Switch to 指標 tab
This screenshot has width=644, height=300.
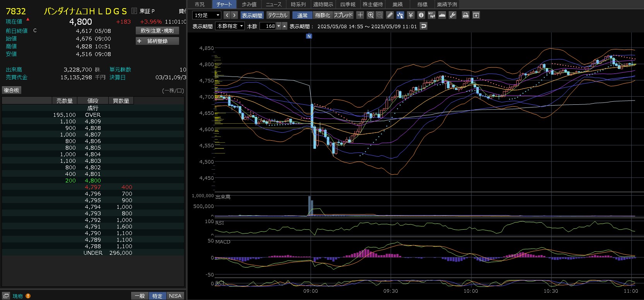pos(422,4)
